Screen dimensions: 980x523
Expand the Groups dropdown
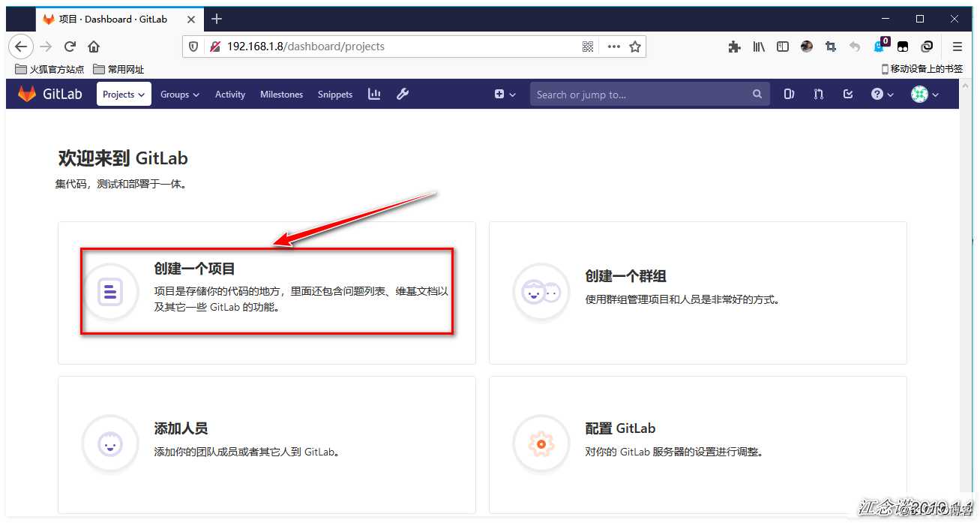pyautogui.click(x=180, y=95)
